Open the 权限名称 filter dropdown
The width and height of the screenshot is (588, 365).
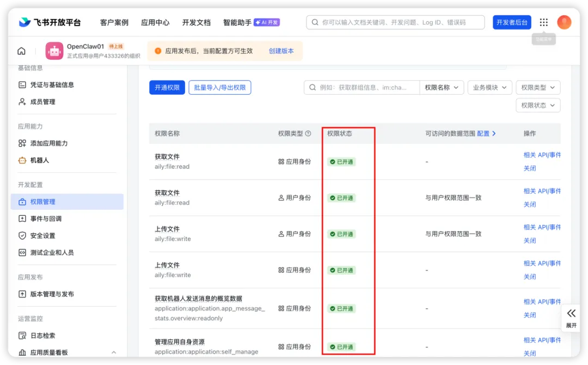[x=441, y=87]
